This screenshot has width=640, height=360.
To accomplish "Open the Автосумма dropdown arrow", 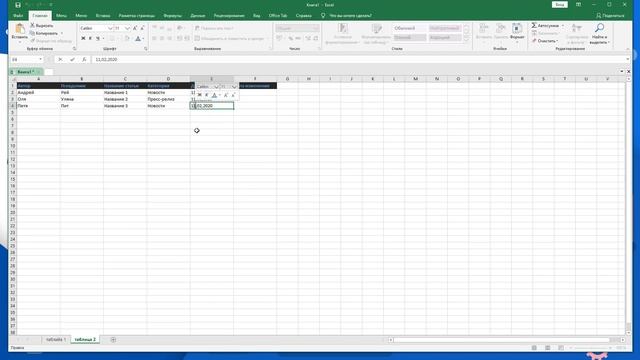I will 563,25.
